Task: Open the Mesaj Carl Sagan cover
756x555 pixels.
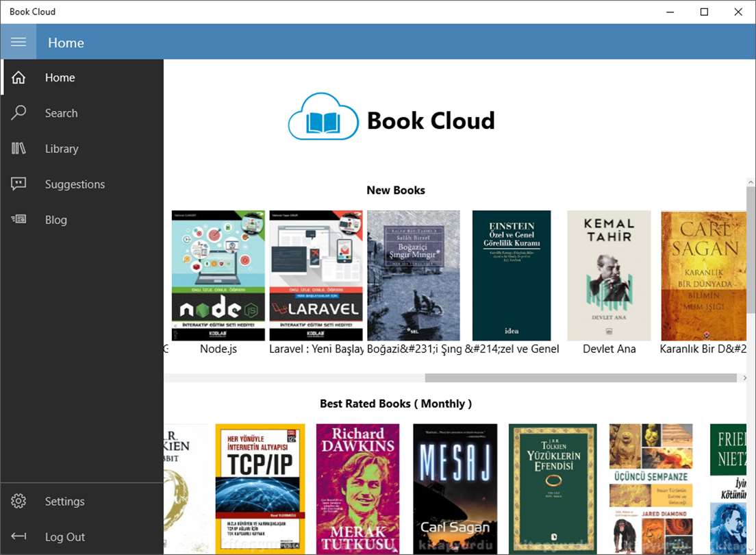Action: (455, 489)
